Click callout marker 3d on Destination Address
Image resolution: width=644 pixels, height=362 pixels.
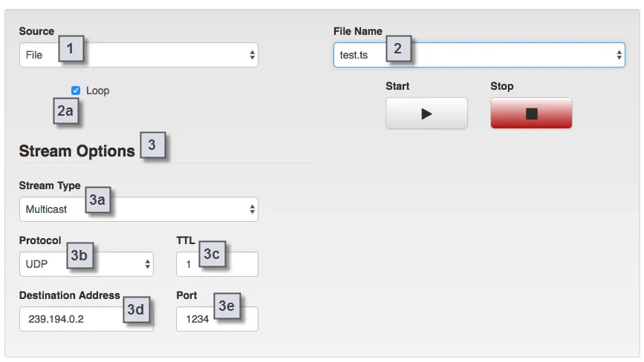tap(136, 309)
